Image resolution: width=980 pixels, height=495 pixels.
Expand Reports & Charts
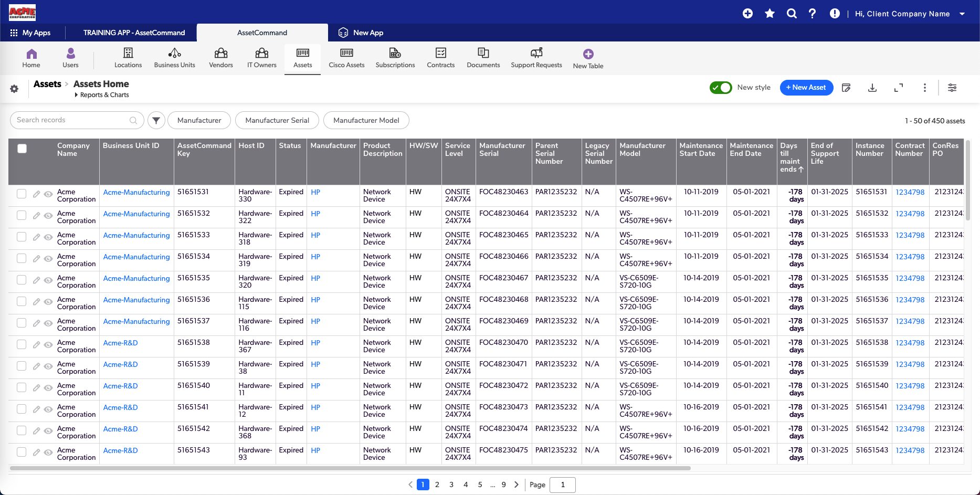click(102, 95)
